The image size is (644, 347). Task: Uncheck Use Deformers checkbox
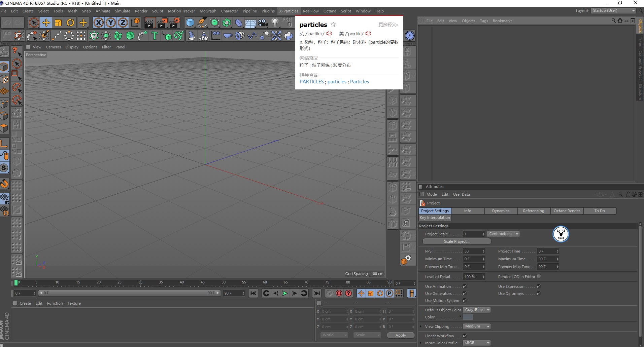pos(539,293)
